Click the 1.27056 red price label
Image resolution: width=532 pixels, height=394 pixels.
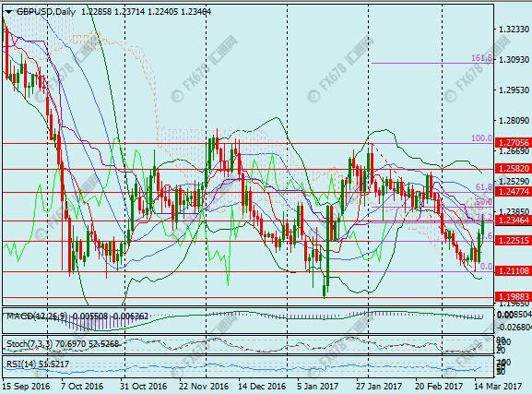(x=514, y=143)
